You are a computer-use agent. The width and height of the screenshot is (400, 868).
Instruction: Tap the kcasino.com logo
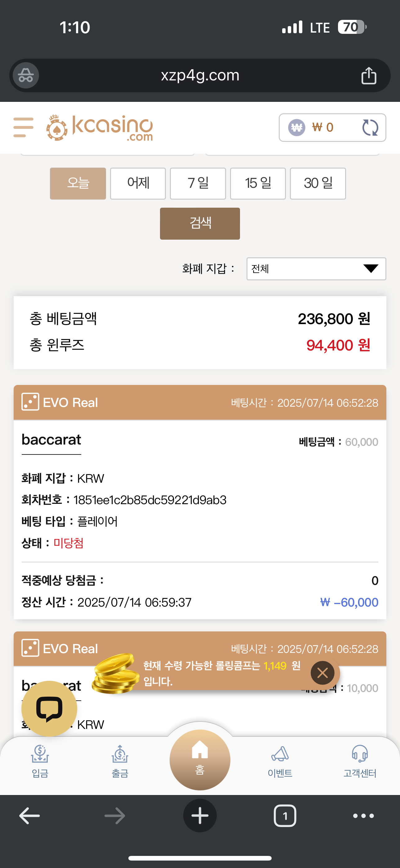[100, 128]
